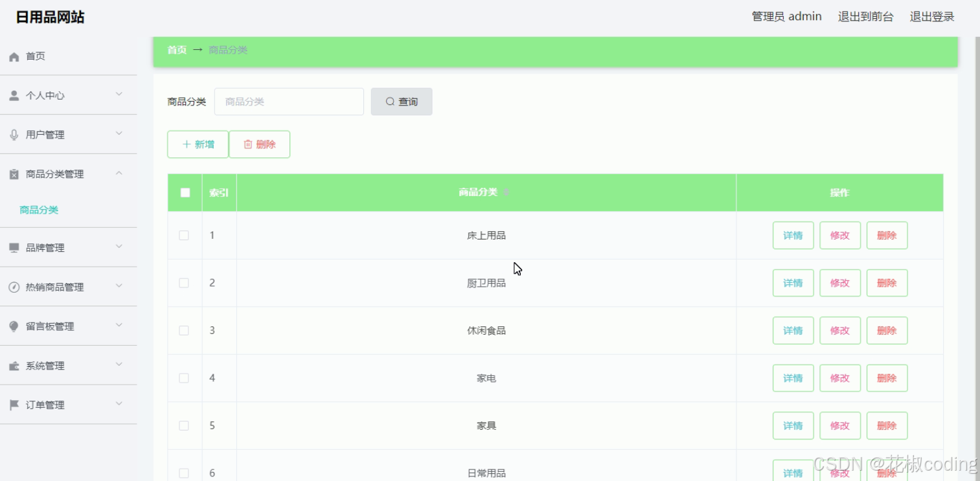Screen dimensions: 980x481
Task: Click the monitor icon beside 品牌管理
Action: 14,248
